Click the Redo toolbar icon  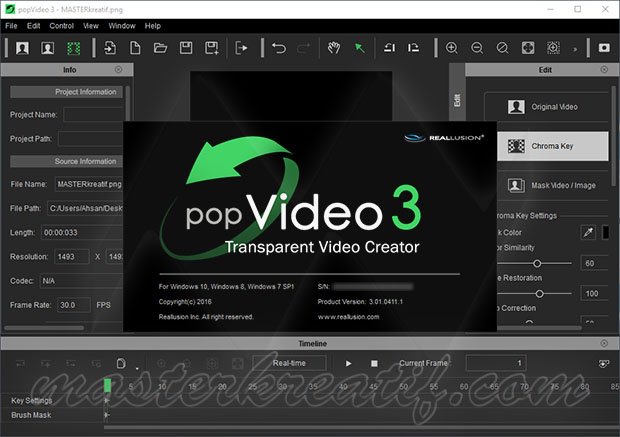point(304,48)
